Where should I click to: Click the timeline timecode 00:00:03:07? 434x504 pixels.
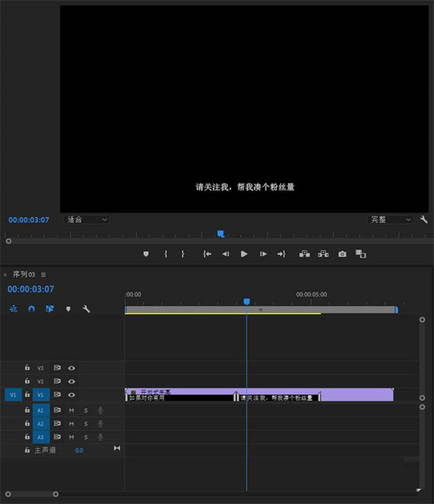click(30, 290)
